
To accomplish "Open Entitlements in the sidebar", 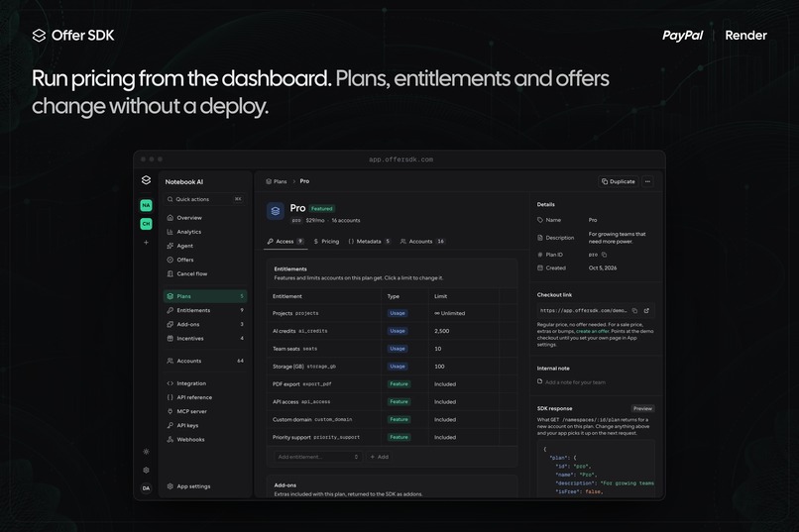I will tap(205, 310).
